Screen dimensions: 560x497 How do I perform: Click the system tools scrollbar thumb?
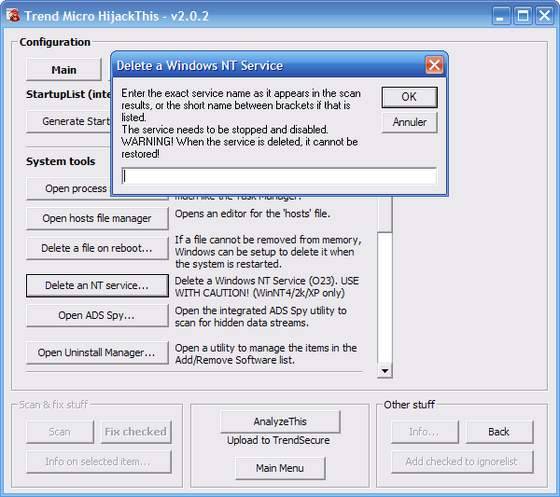pos(385,214)
